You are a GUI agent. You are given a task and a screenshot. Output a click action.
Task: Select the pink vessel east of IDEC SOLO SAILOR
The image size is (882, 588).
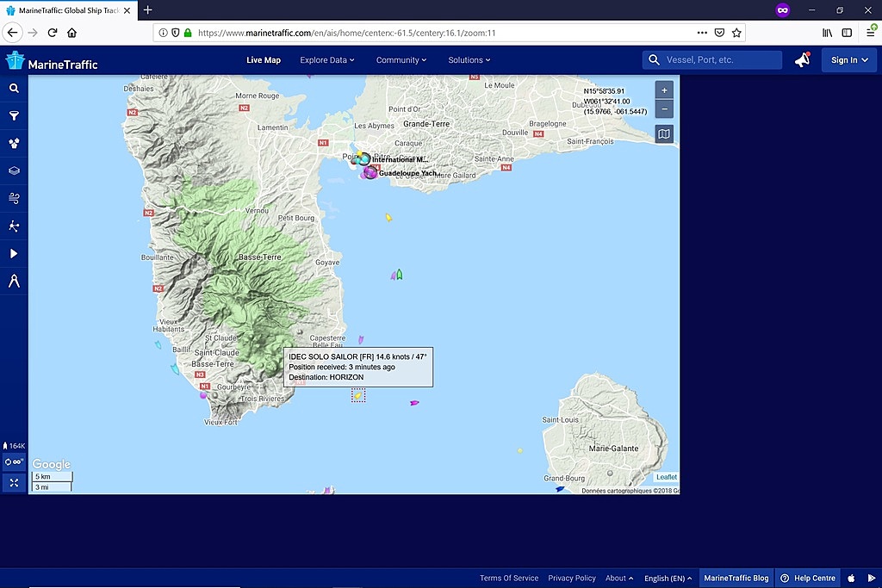pyautogui.click(x=414, y=403)
